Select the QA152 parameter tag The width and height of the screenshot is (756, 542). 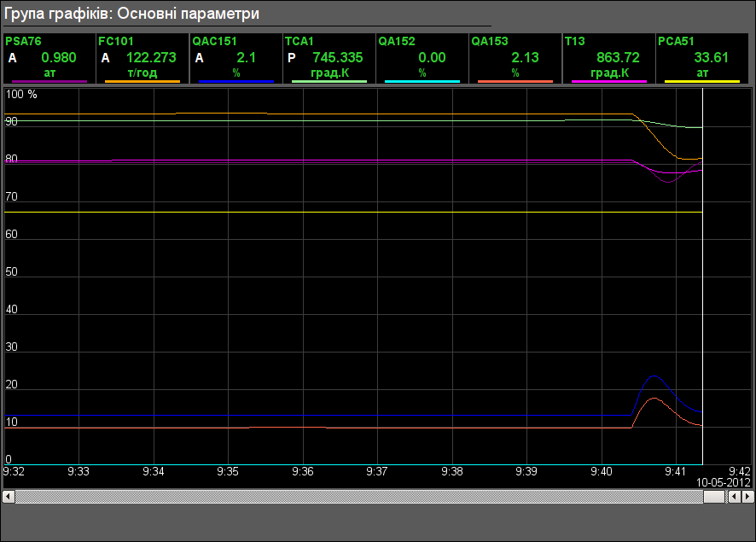(x=396, y=42)
